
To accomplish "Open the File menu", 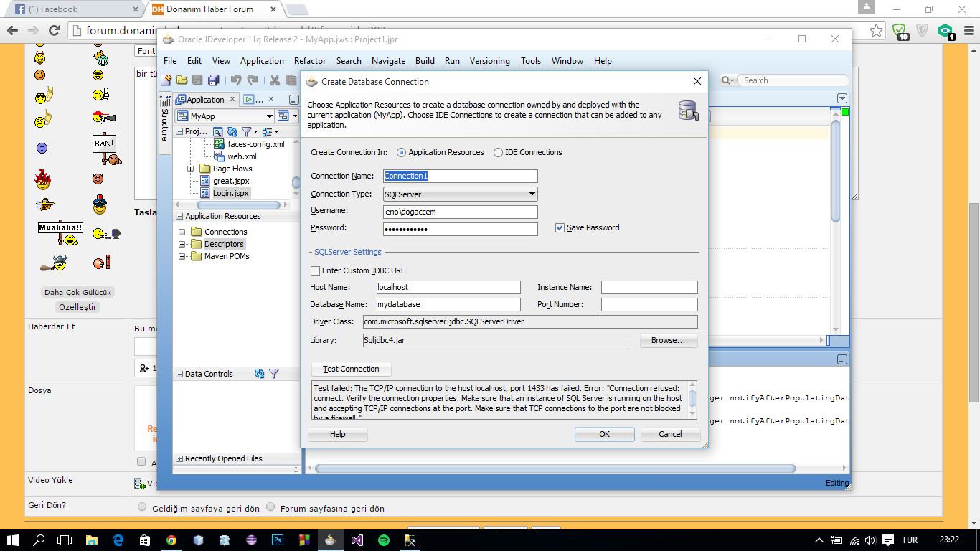I will click(170, 61).
